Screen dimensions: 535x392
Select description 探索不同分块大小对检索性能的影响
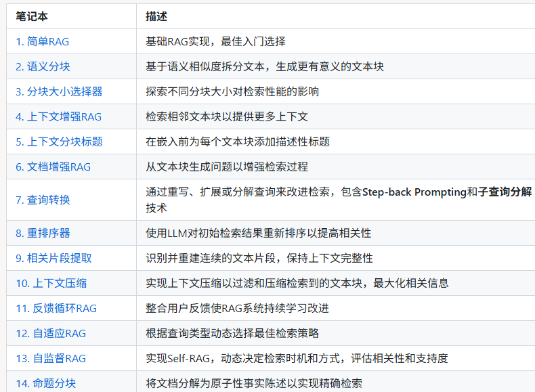click(232, 92)
